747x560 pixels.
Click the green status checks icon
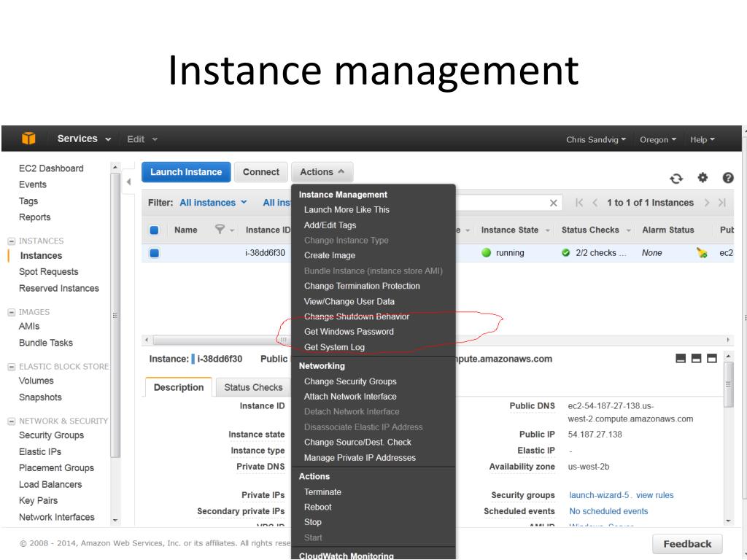point(565,253)
